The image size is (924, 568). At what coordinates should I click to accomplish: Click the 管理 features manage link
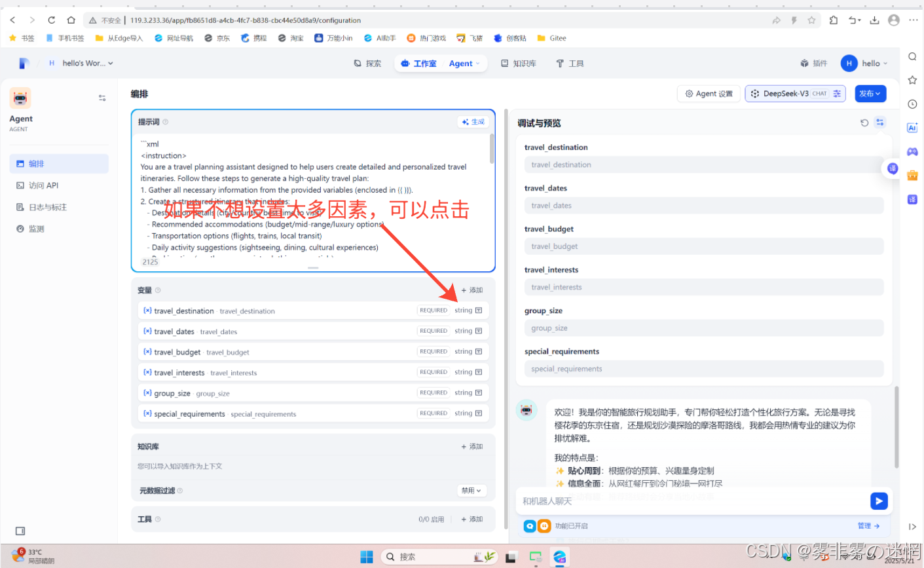click(868, 525)
